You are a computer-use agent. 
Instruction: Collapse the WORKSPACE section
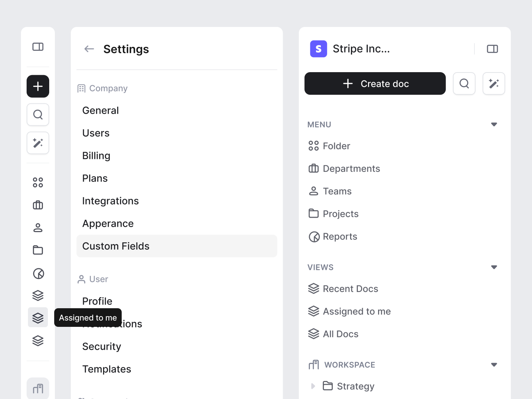[x=494, y=365]
